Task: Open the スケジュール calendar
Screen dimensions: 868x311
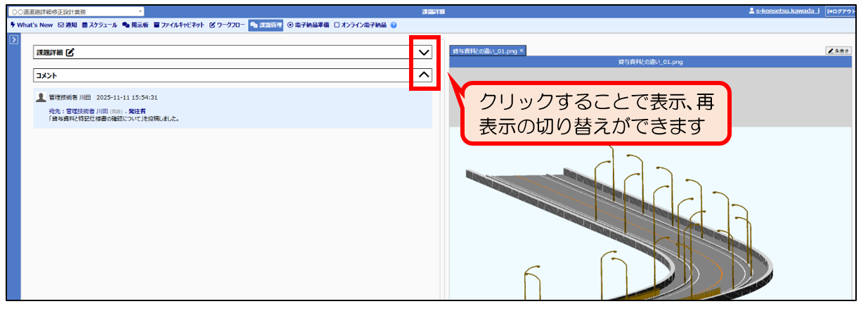Action: pyautogui.click(x=99, y=25)
